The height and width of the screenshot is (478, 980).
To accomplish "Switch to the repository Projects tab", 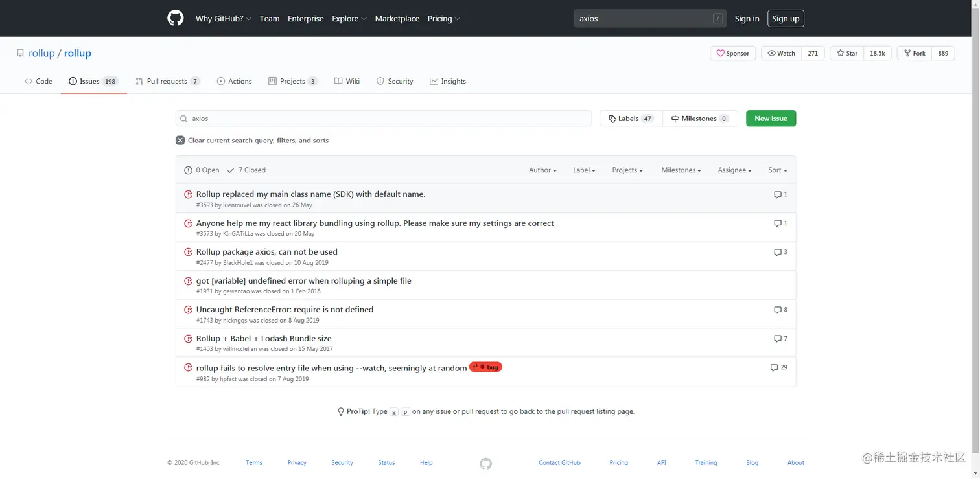I will click(x=293, y=81).
